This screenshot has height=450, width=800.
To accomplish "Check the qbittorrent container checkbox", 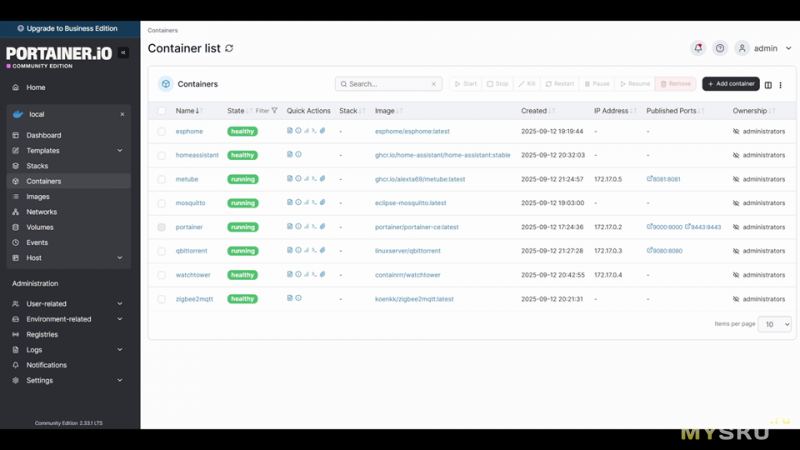I will click(162, 251).
